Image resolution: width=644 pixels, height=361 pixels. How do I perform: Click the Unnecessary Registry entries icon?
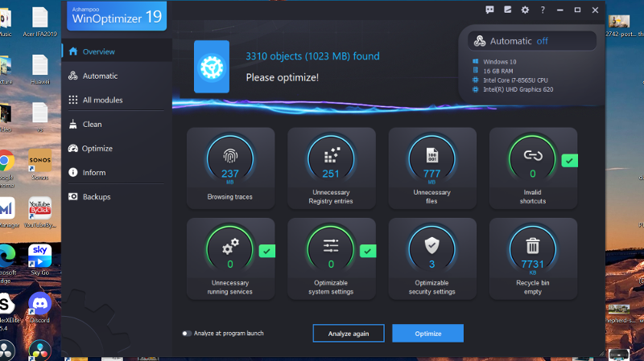pyautogui.click(x=331, y=156)
